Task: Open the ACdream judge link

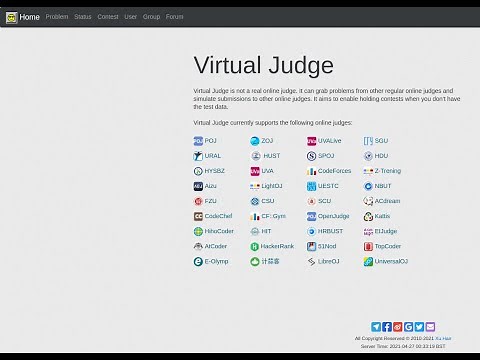Action: pos(387,201)
